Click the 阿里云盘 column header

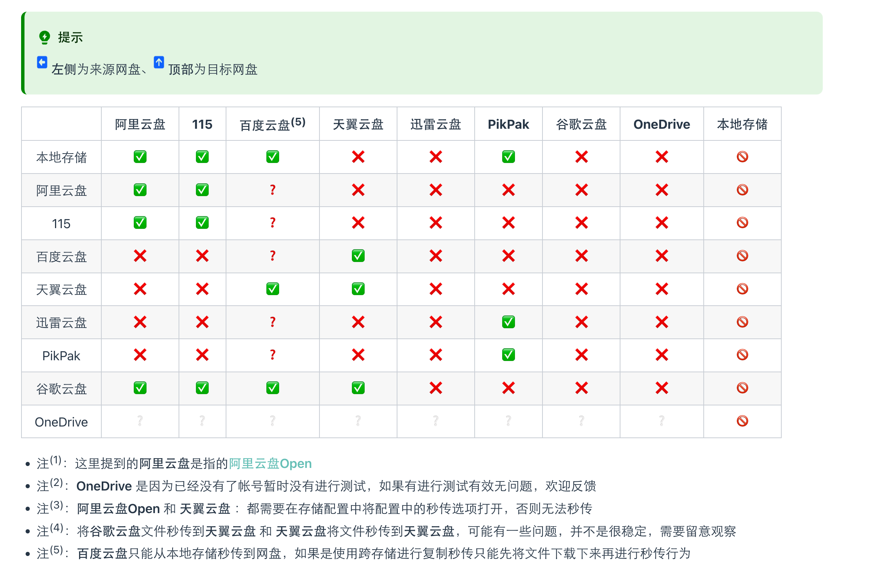140,124
